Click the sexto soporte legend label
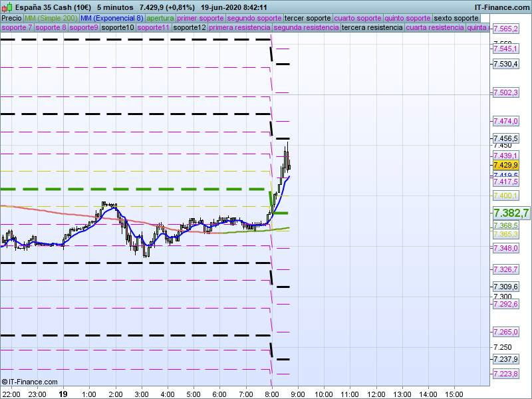This screenshot has width=532, height=399. click(x=456, y=18)
